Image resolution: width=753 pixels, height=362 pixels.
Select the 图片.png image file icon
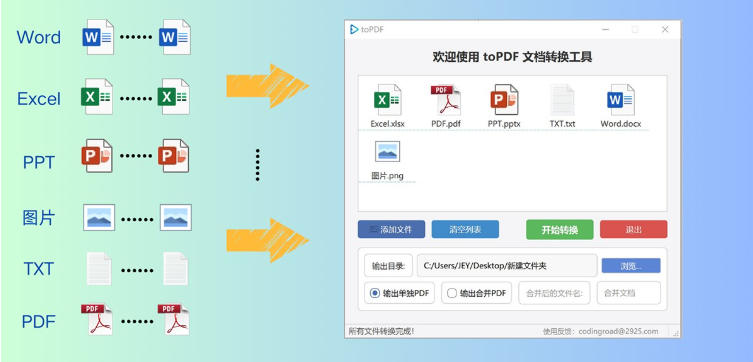point(388,151)
